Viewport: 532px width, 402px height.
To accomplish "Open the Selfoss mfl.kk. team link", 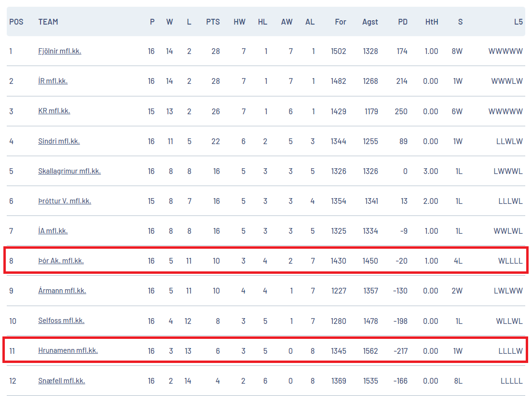I will click(61, 321).
